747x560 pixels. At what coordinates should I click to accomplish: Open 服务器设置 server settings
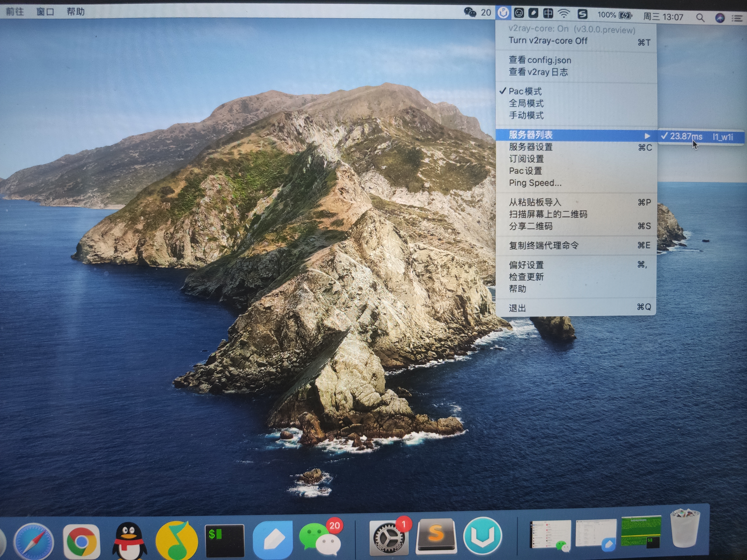click(531, 147)
